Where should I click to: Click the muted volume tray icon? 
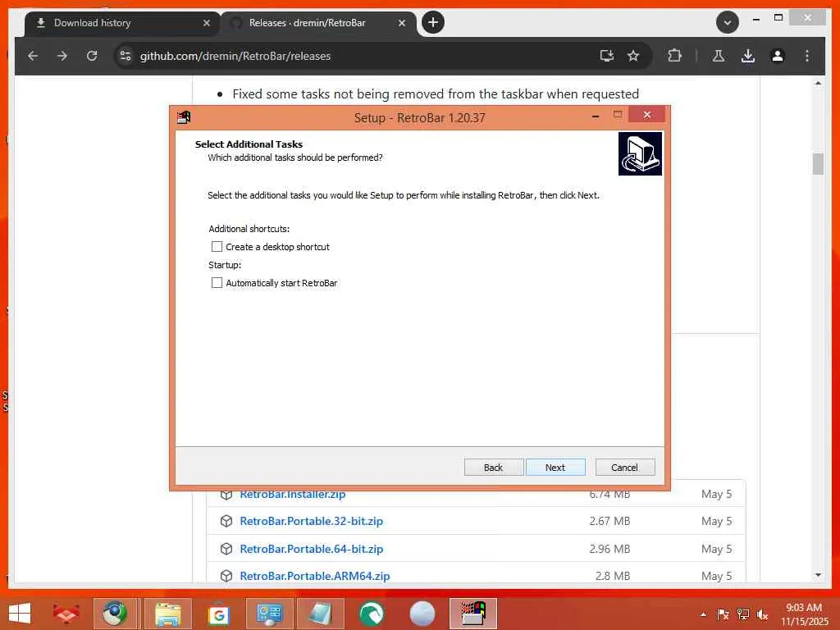coord(762,614)
